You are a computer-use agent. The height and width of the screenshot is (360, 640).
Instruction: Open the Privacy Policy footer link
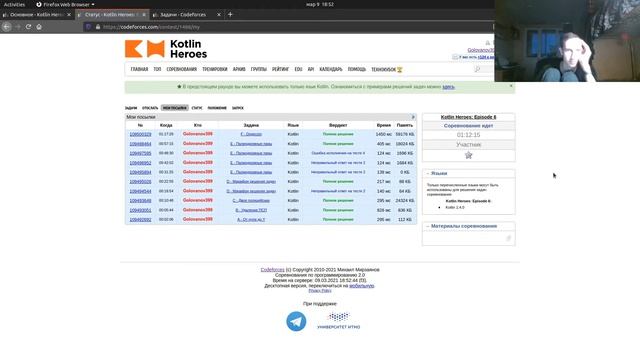click(320, 291)
